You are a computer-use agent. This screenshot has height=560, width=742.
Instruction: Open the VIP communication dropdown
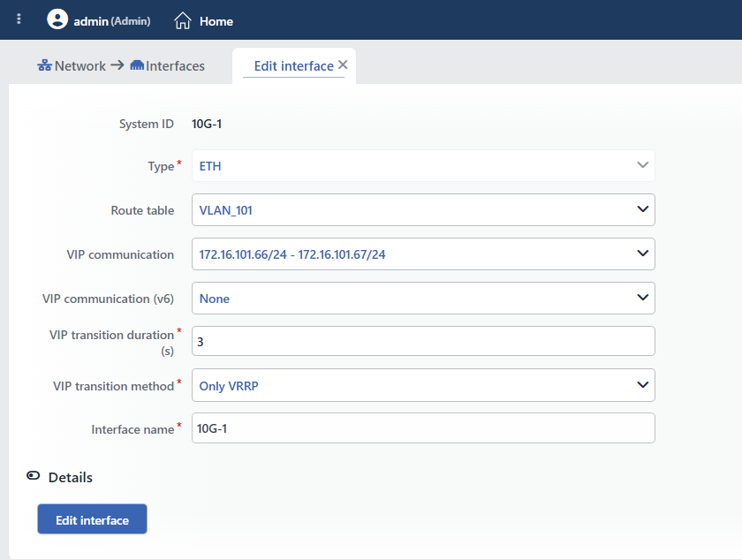(423, 254)
